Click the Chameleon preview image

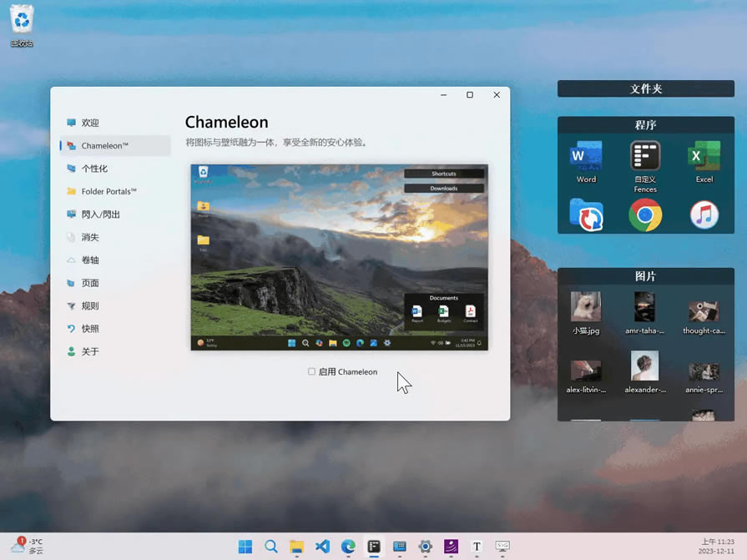tap(339, 257)
